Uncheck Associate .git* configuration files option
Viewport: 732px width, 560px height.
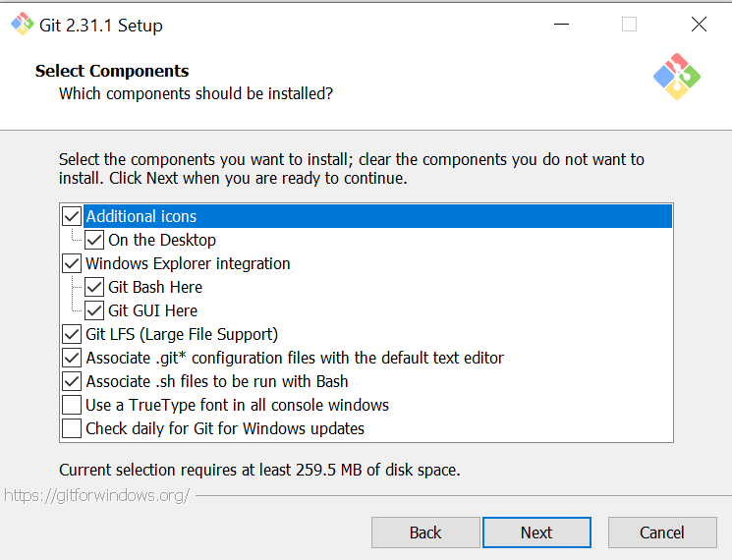(x=72, y=358)
